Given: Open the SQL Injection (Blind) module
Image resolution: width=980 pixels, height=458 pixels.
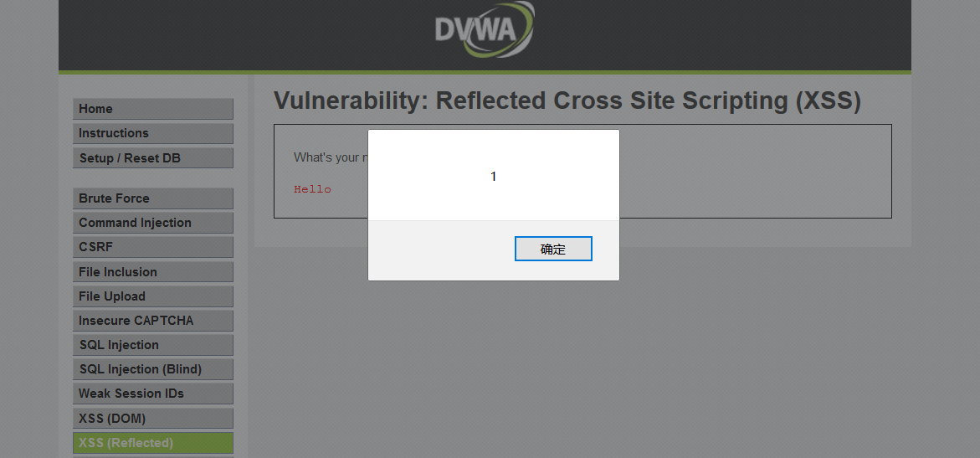Looking at the screenshot, I should pyautogui.click(x=153, y=369).
